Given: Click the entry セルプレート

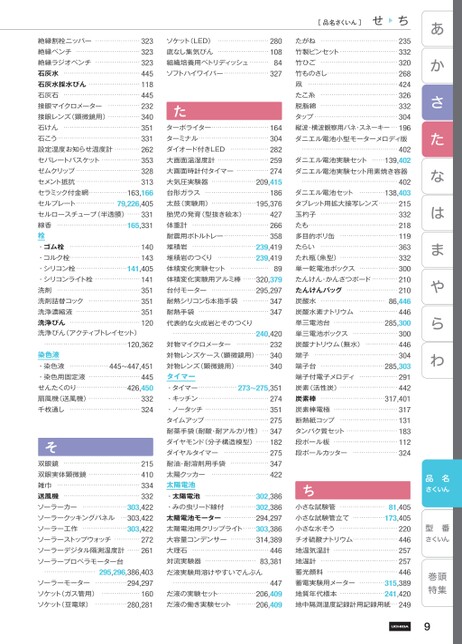Looking at the screenshot, I should click(x=56, y=203).
